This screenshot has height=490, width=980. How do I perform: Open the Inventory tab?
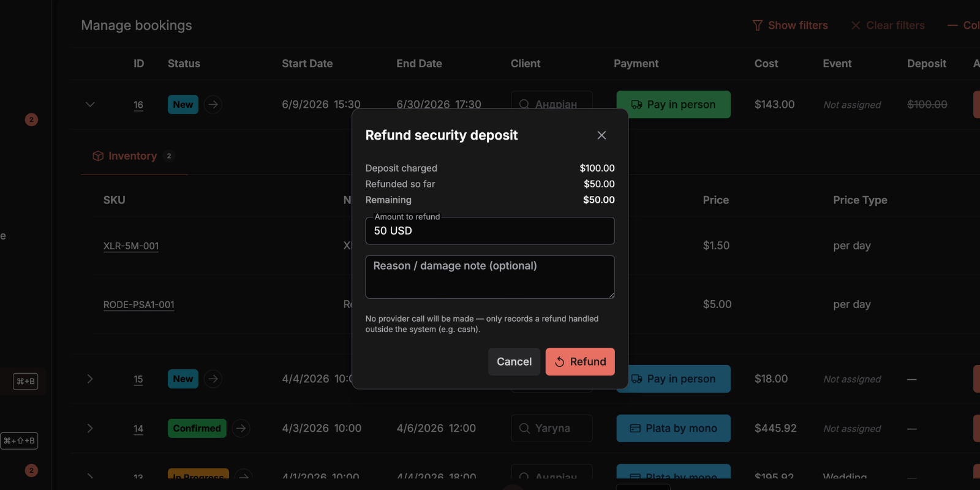(133, 156)
